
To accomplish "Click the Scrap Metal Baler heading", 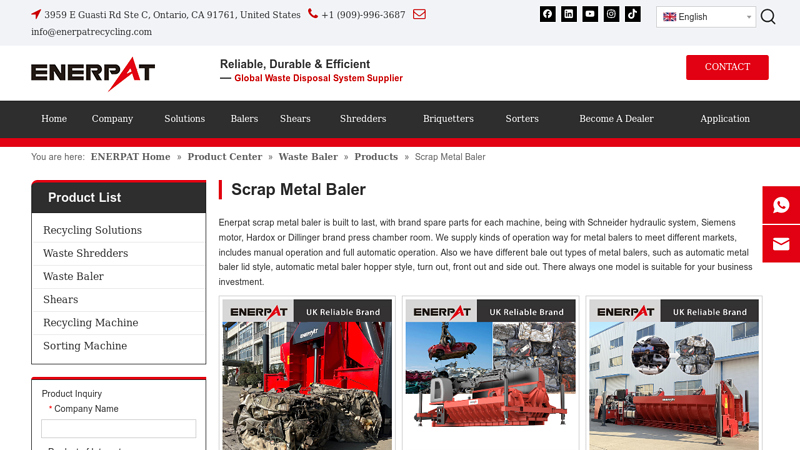I will point(298,189).
